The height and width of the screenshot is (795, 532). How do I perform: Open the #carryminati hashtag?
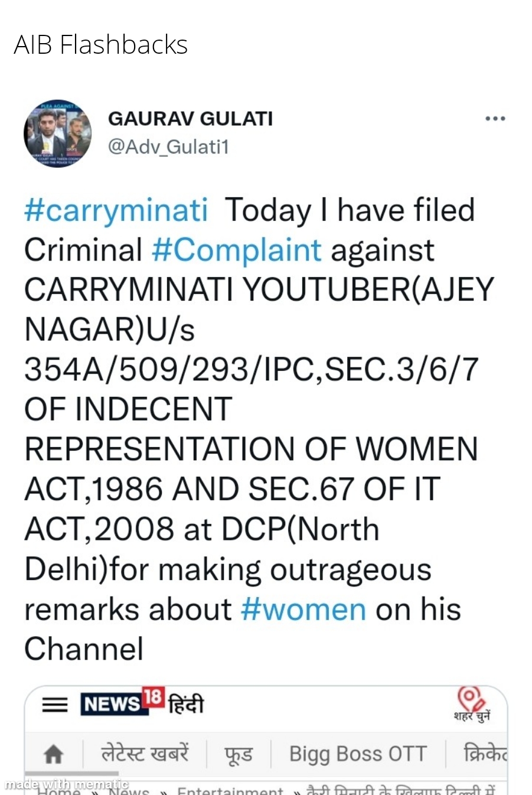pyautogui.click(x=115, y=210)
